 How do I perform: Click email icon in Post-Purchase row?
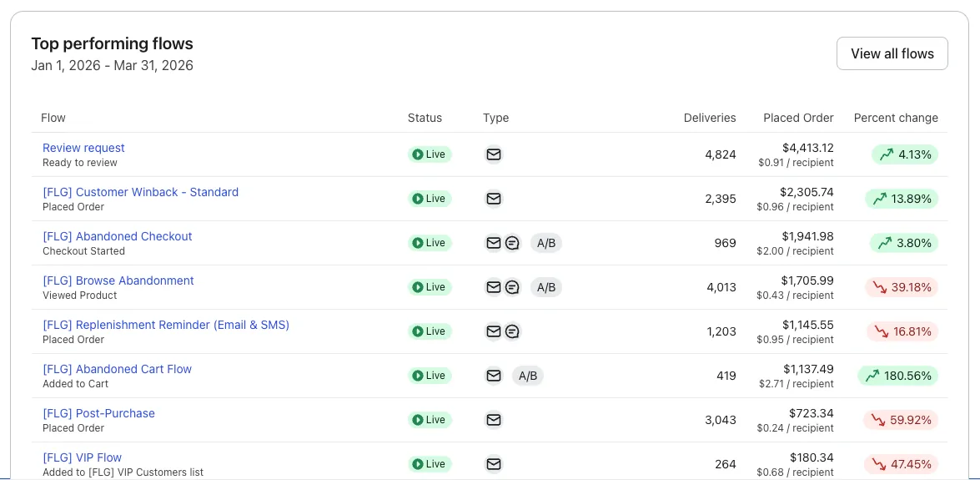click(x=493, y=420)
